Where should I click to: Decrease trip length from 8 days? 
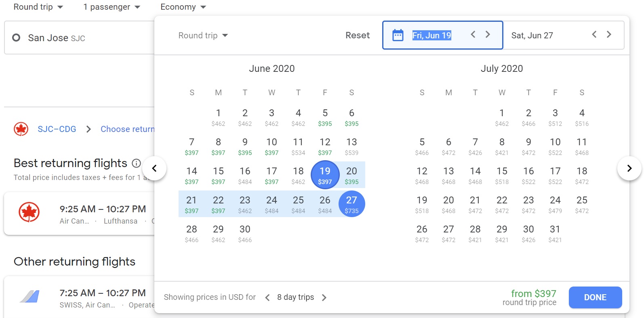click(x=267, y=297)
